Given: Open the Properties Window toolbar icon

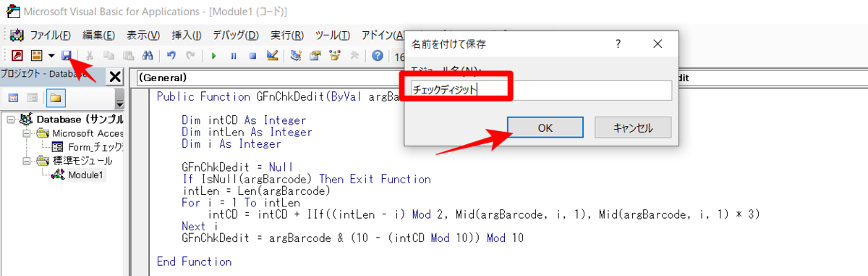Looking at the screenshot, I should point(315,55).
